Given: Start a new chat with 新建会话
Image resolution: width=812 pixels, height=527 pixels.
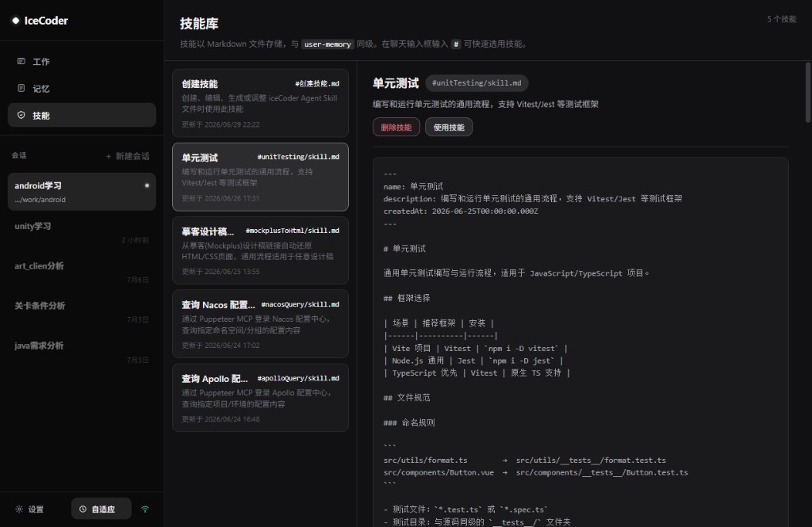Looking at the screenshot, I should 128,156.
